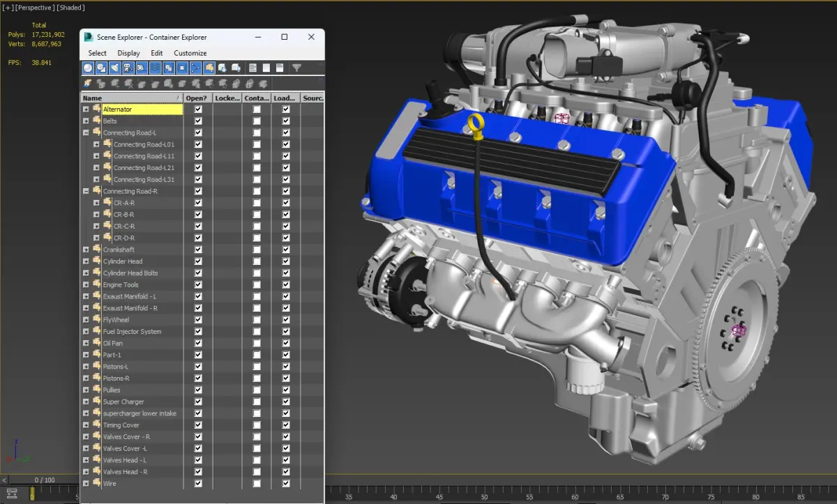Click Display None blank page icon
Viewport: 837px width, 504px height.
(266, 68)
